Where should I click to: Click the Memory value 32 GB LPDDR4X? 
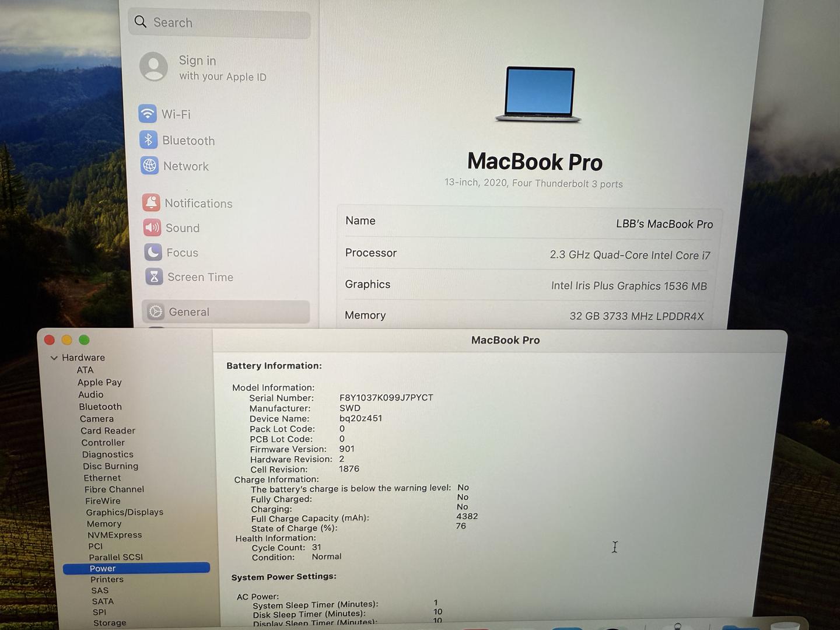pos(636,316)
